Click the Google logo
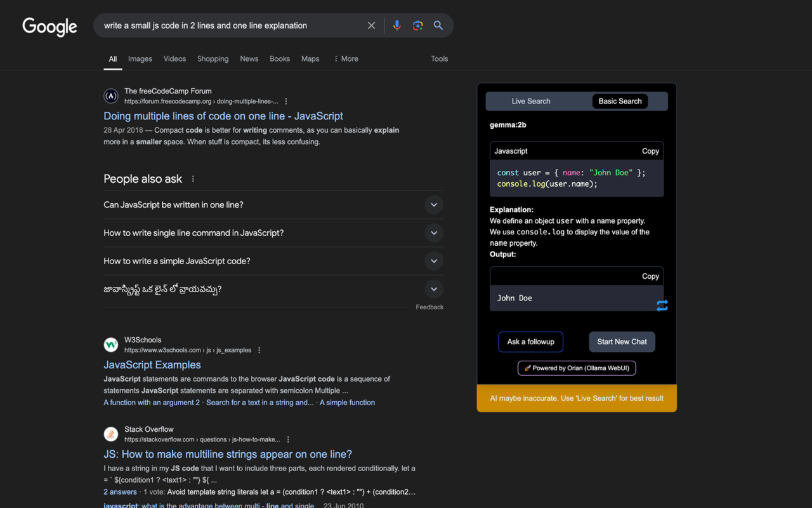The height and width of the screenshot is (508, 812). [49, 26]
